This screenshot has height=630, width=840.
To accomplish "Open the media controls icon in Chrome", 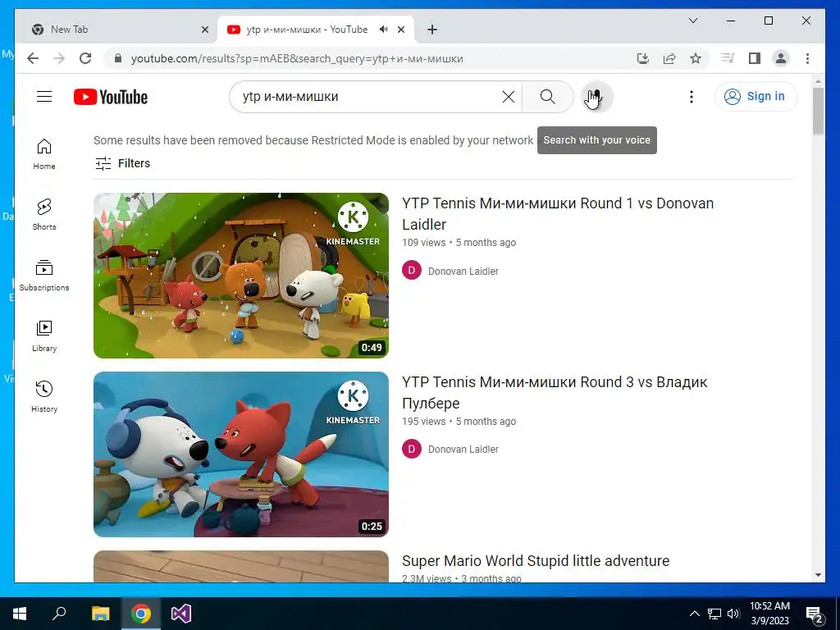I will coord(728,58).
